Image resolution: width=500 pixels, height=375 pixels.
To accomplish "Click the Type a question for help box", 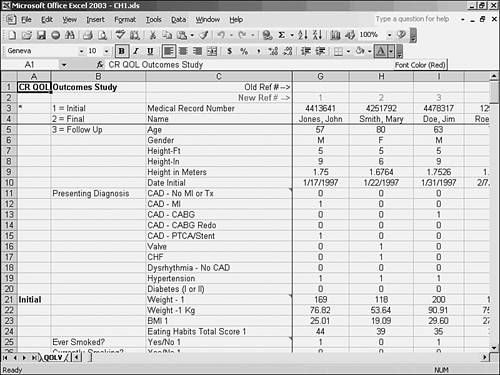I will coord(412,19).
